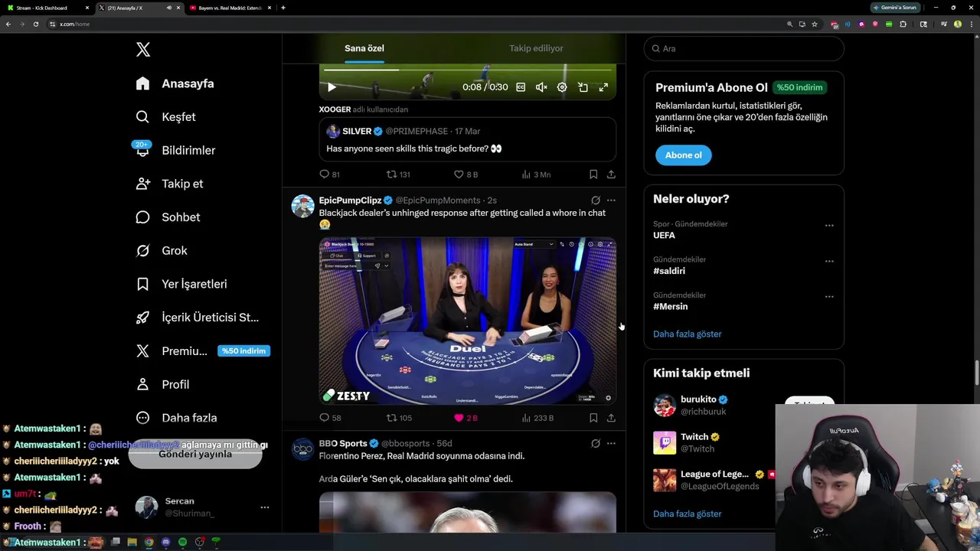Open a new browser tab
Image resolution: width=980 pixels, height=551 pixels.
point(283,8)
